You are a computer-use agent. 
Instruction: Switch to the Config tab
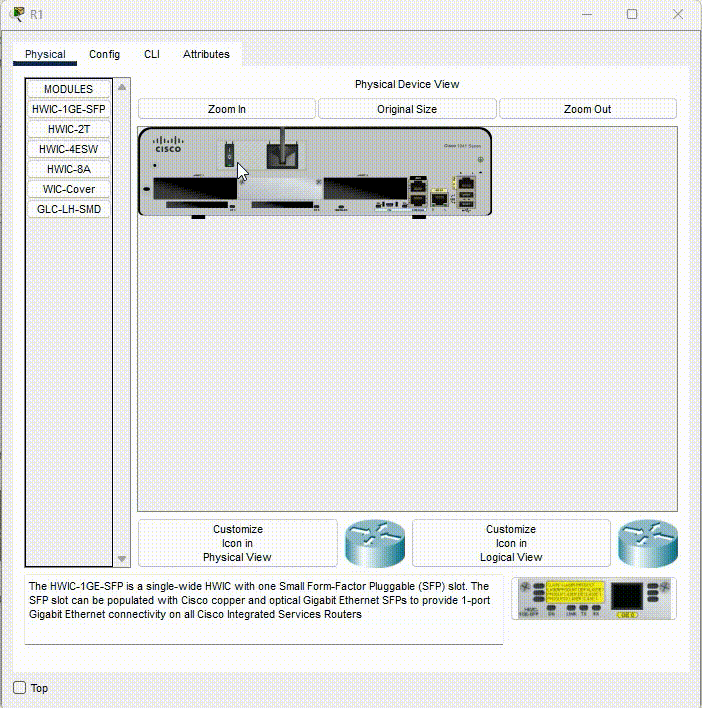tap(104, 54)
